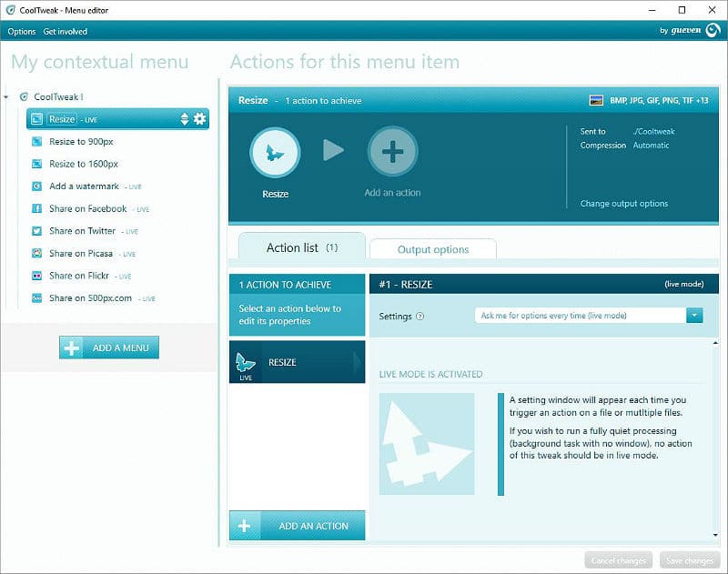The width and height of the screenshot is (728, 574).
Task: Click the image formats picture icon
Action: [596, 100]
